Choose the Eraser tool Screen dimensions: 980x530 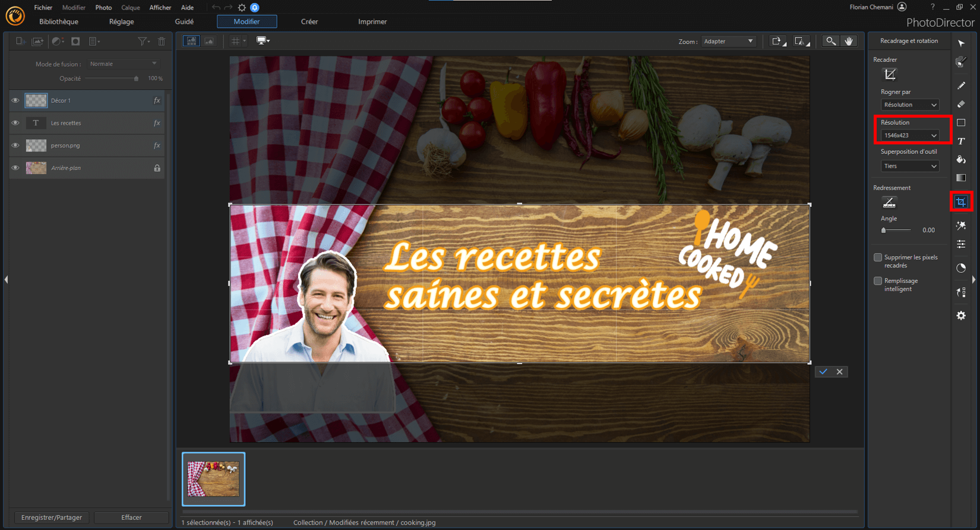click(961, 104)
